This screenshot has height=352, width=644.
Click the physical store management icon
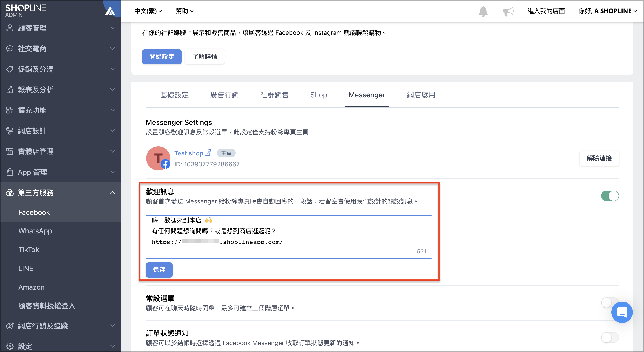click(10, 151)
